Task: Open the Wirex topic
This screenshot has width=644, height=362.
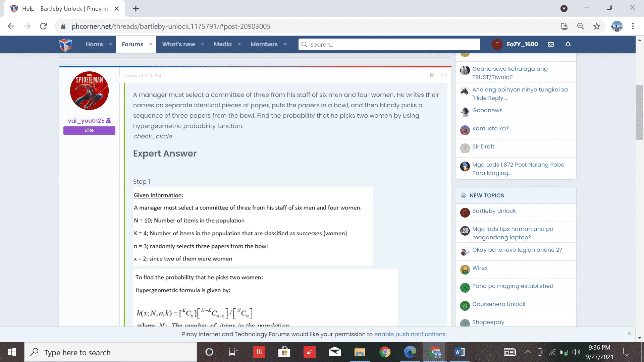Action: tap(480, 268)
